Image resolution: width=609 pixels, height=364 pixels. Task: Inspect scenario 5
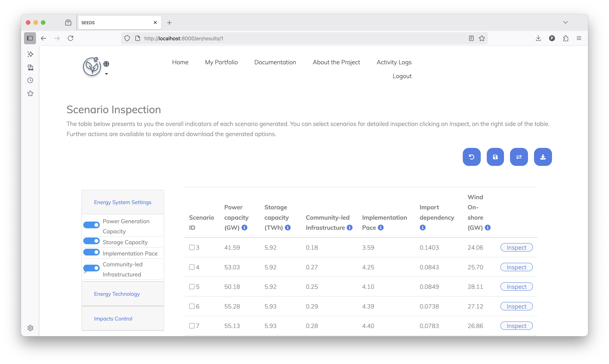tap(517, 287)
